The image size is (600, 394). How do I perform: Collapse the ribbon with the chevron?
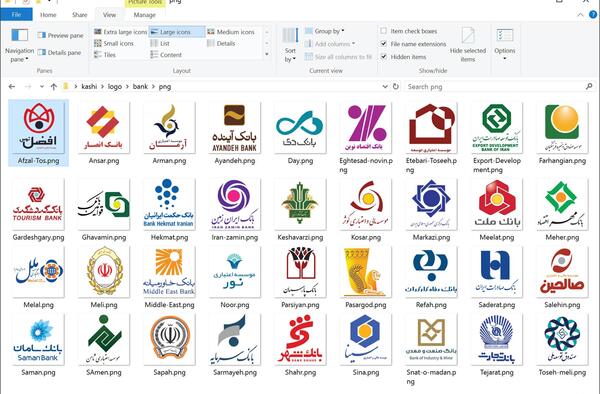coord(580,15)
